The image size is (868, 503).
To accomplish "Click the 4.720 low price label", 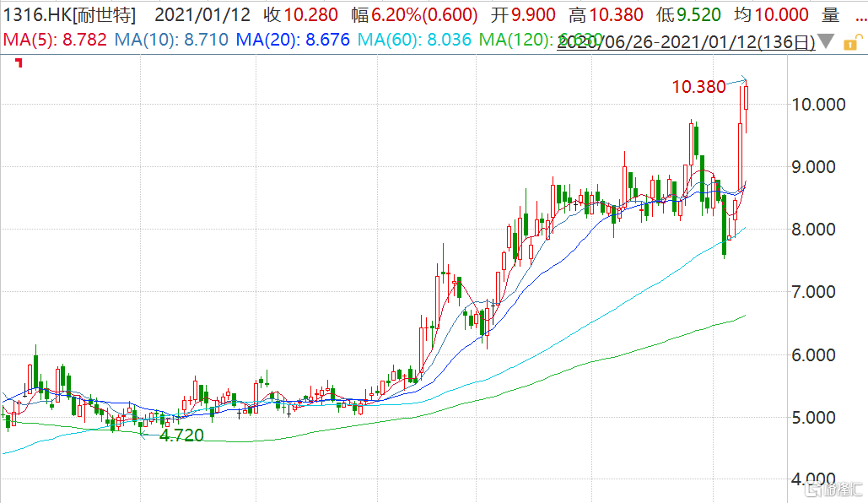I will (x=181, y=435).
